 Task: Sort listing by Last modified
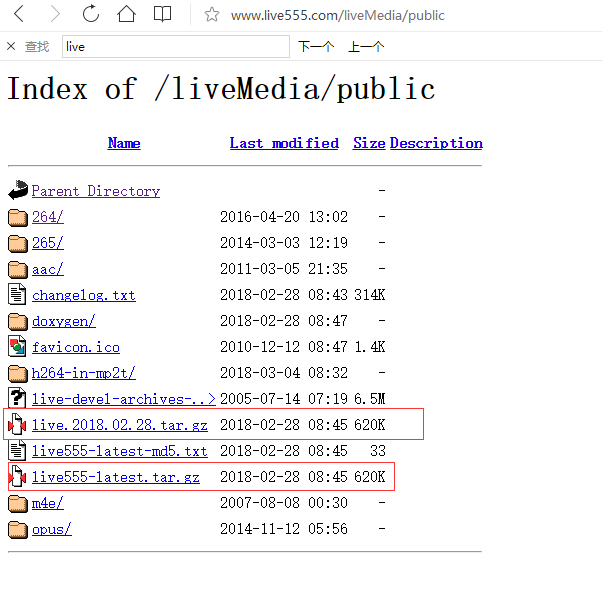pos(284,143)
